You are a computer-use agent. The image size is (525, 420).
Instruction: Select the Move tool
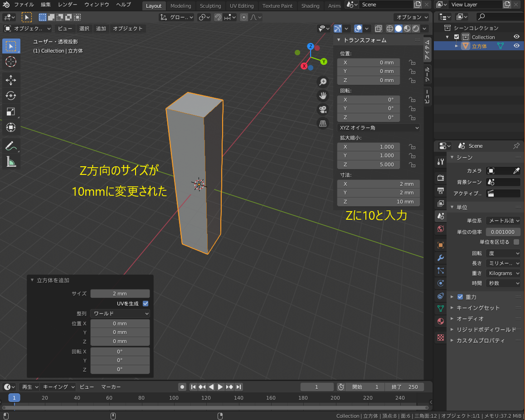[11, 80]
